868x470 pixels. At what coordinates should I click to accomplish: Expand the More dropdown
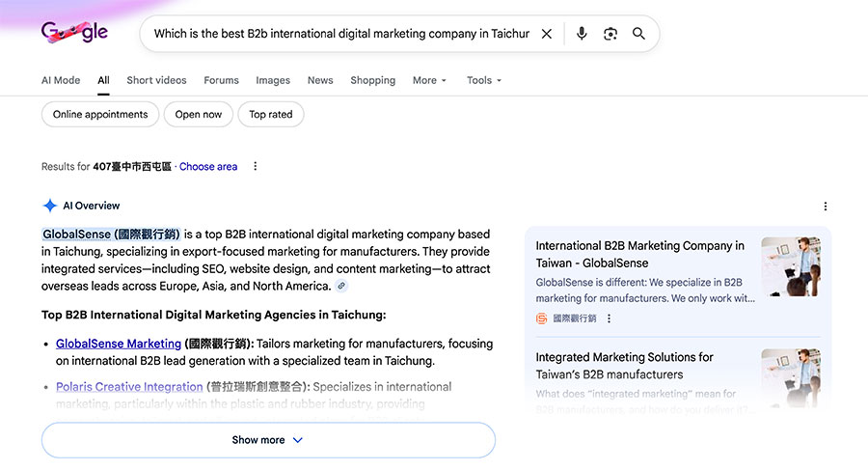pos(429,80)
